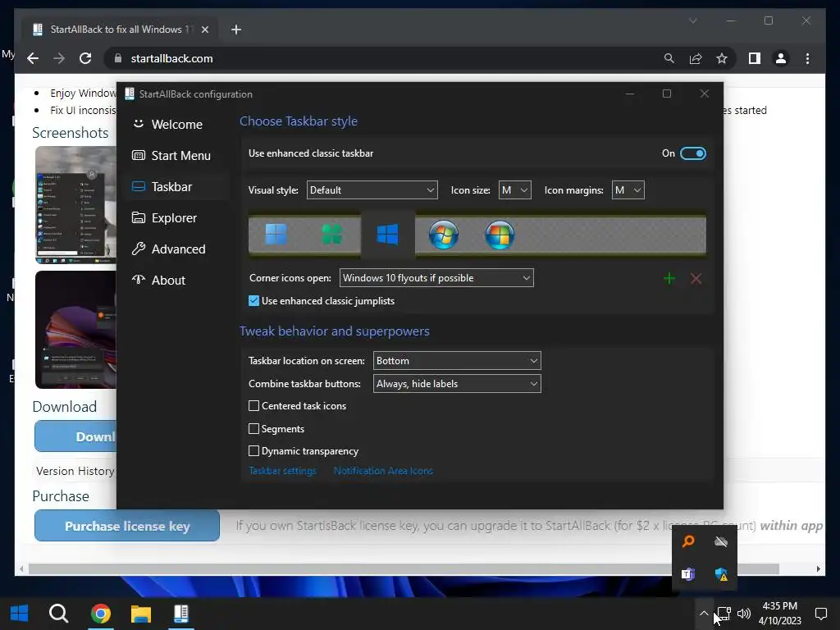Click the right scroll arrow in browser
Viewport: 840px width, 630px height.
click(x=818, y=569)
